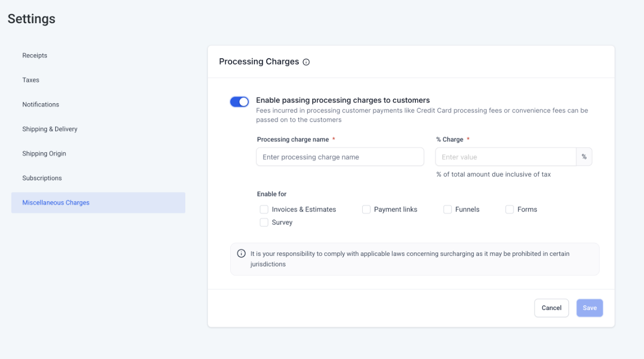The width and height of the screenshot is (644, 359).
Task: Open Notifications settings
Action: pyautogui.click(x=41, y=104)
